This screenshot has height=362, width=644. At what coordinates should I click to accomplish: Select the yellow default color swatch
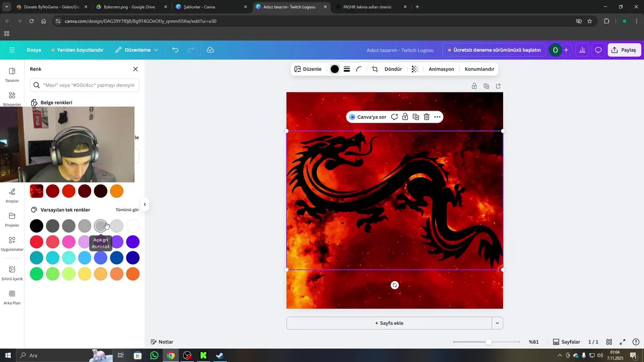(85, 274)
